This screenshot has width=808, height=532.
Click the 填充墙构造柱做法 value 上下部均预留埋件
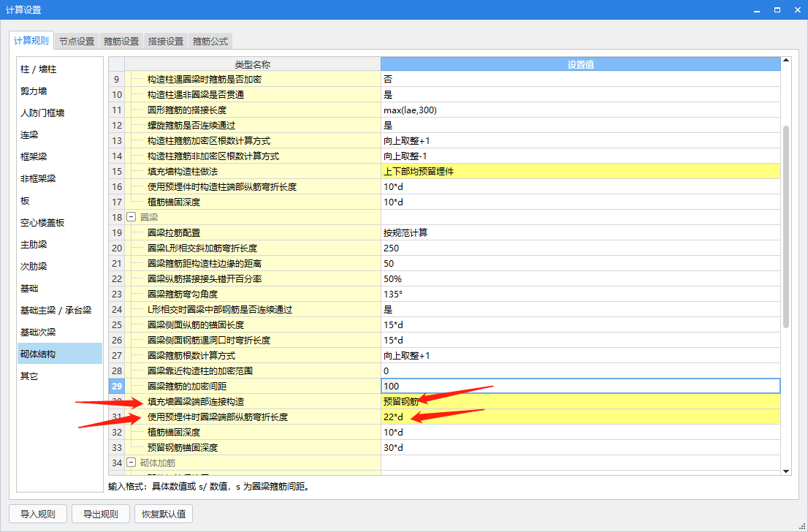point(581,172)
